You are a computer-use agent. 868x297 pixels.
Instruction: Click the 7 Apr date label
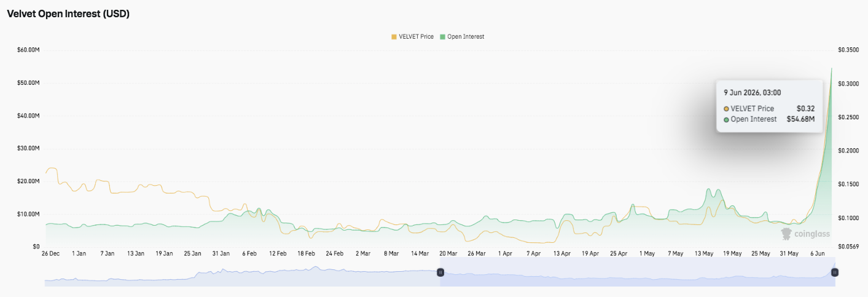point(533,253)
